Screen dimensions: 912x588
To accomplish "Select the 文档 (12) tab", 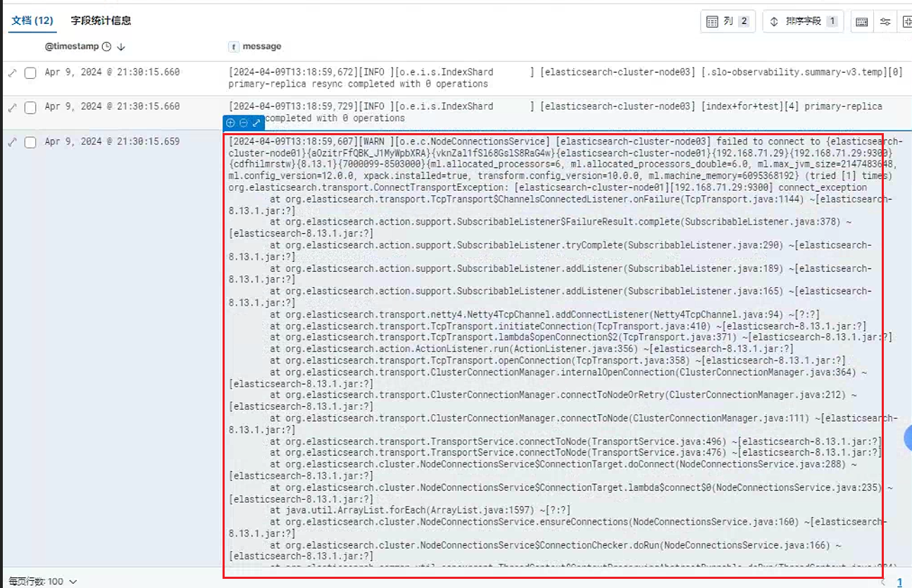I will tap(32, 20).
